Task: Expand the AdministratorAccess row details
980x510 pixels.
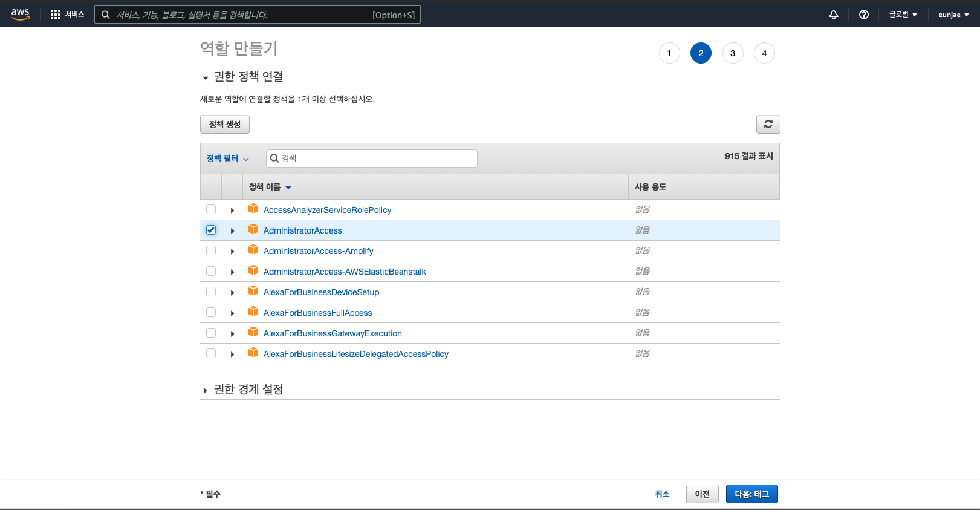Action: coord(232,231)
